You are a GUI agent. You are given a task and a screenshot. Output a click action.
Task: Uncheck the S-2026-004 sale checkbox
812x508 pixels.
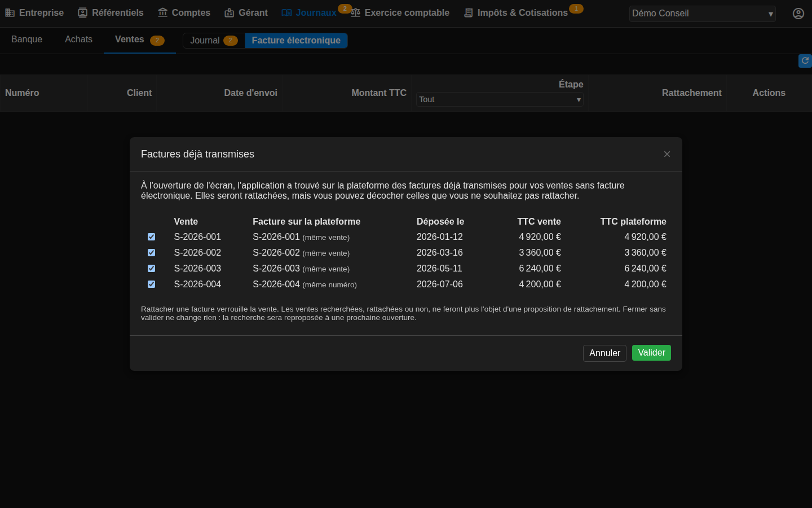coord(151,284)
